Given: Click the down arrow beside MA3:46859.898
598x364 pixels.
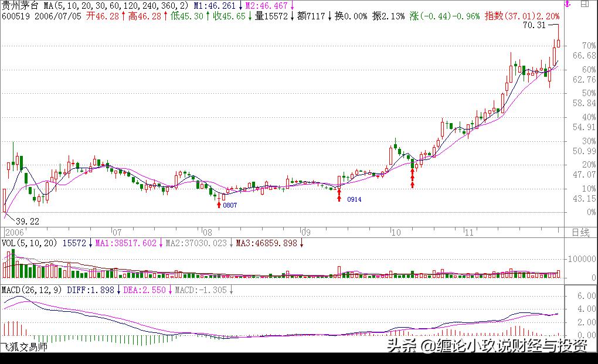Looking at the screenshot, I should [300, 241].
